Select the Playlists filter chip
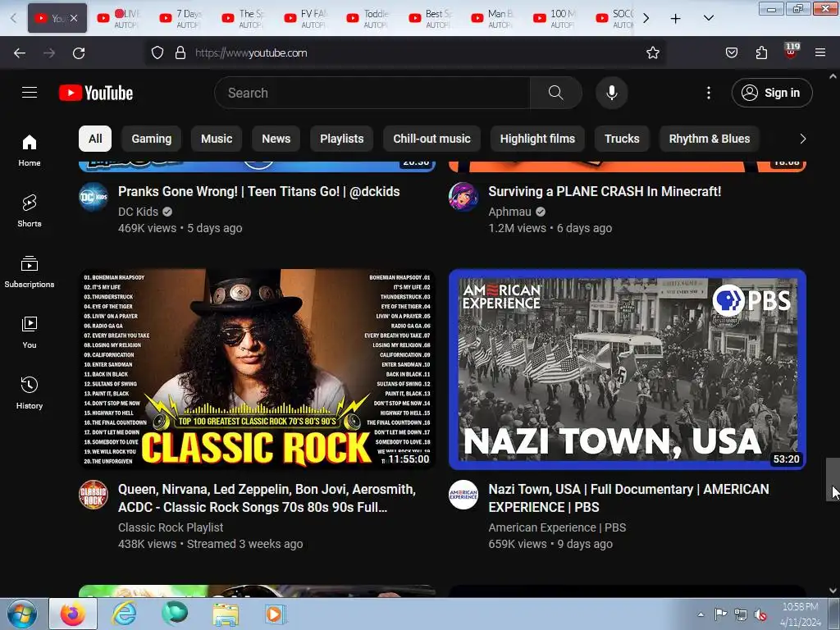This screenshot has width=840, height=630. [342, 139]
